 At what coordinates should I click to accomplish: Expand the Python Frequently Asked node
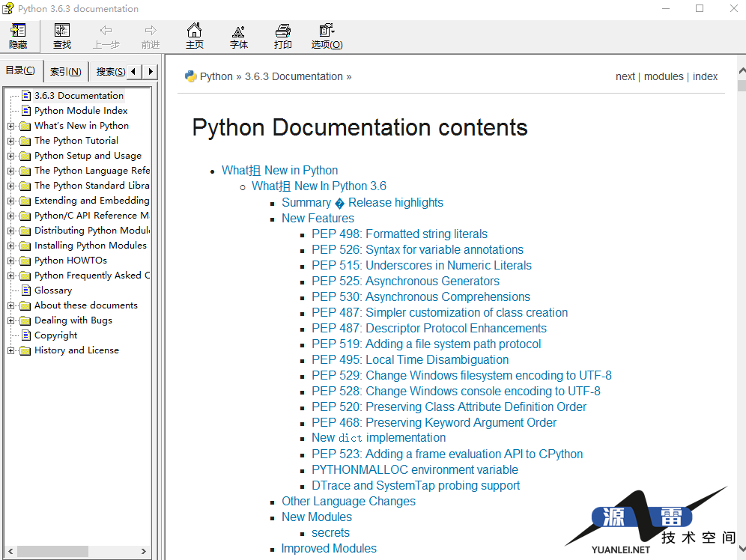11,276
